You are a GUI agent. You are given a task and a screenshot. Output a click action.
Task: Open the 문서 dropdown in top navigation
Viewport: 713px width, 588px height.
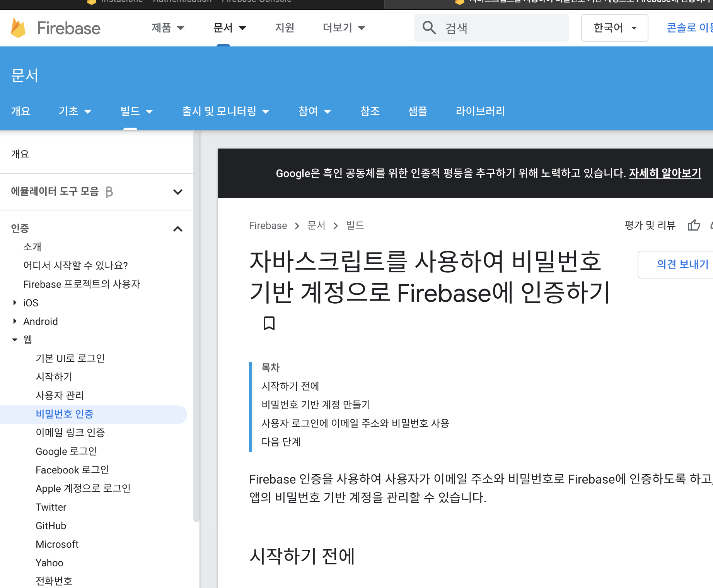pos(230,28)
